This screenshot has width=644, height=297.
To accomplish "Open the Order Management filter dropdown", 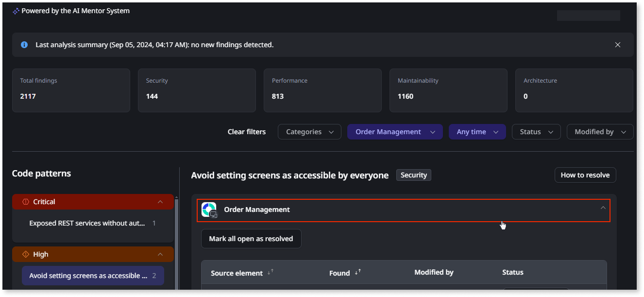I will point(395,132).
